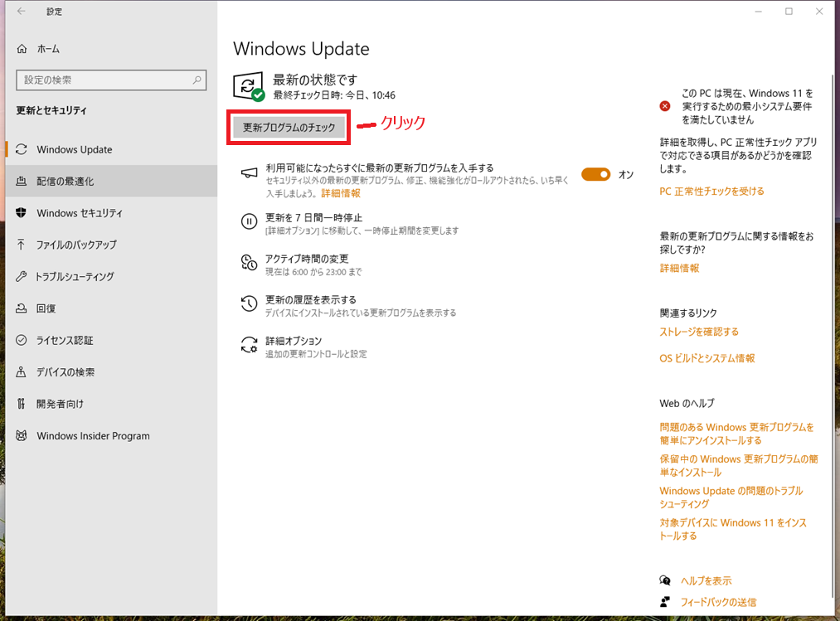Click the back arrow in Settings header

[21, 12]
